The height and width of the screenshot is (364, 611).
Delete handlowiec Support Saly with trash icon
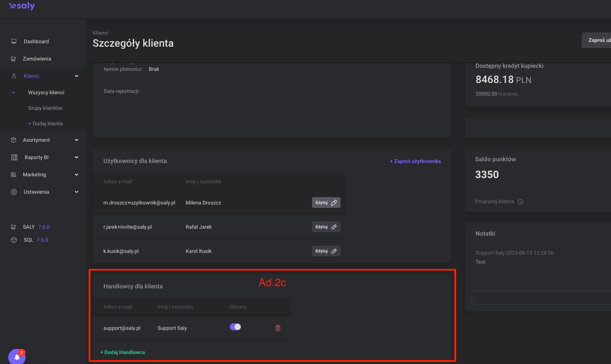(x=278, y=328)
